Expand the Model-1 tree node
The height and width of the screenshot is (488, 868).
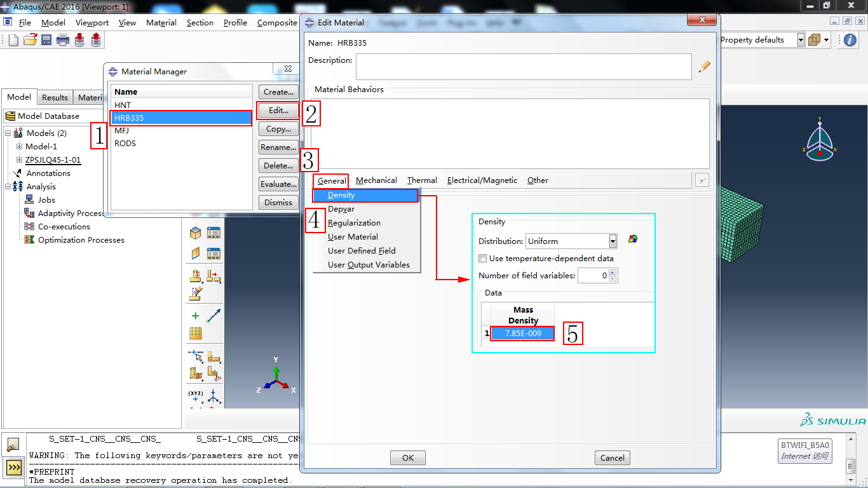(x=19, y=147)
